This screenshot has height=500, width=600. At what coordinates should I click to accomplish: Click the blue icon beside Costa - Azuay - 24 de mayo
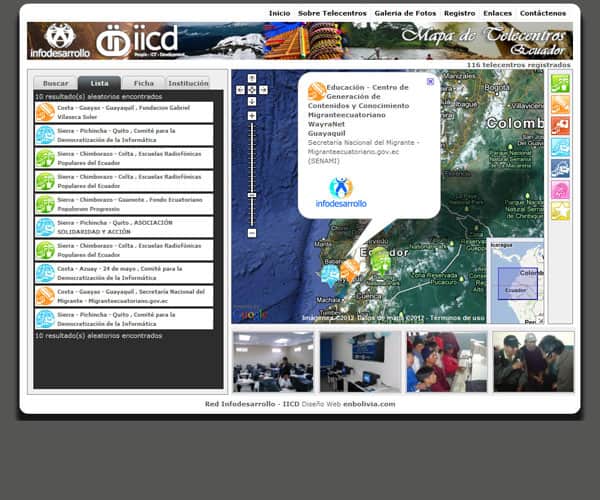click(x=45, y=273)
